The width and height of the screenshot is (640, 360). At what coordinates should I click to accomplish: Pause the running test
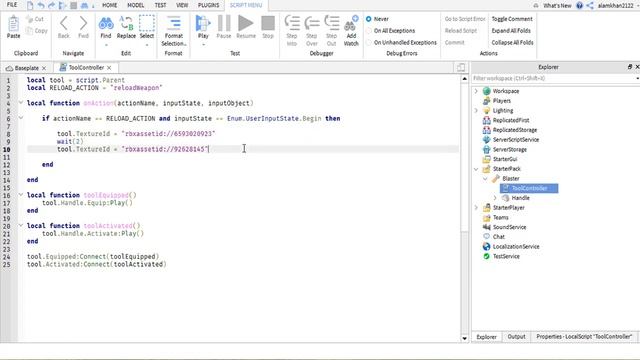pyautogui.click(x=224, y=23)
